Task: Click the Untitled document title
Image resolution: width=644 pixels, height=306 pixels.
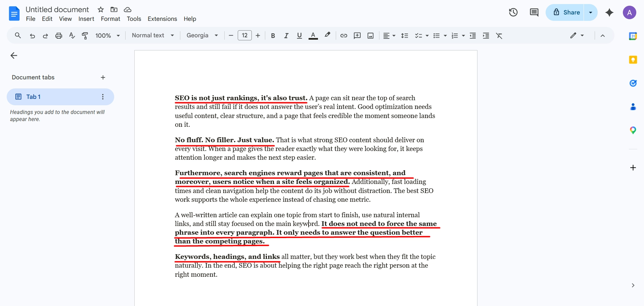Action: (x=57, y=9)
